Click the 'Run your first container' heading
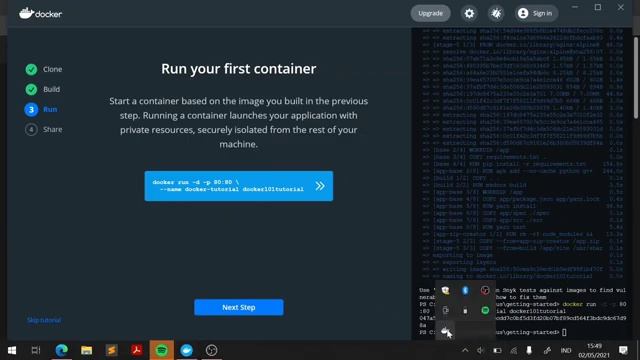The height and width of the screenshot is (360, 640). (239, 69)
